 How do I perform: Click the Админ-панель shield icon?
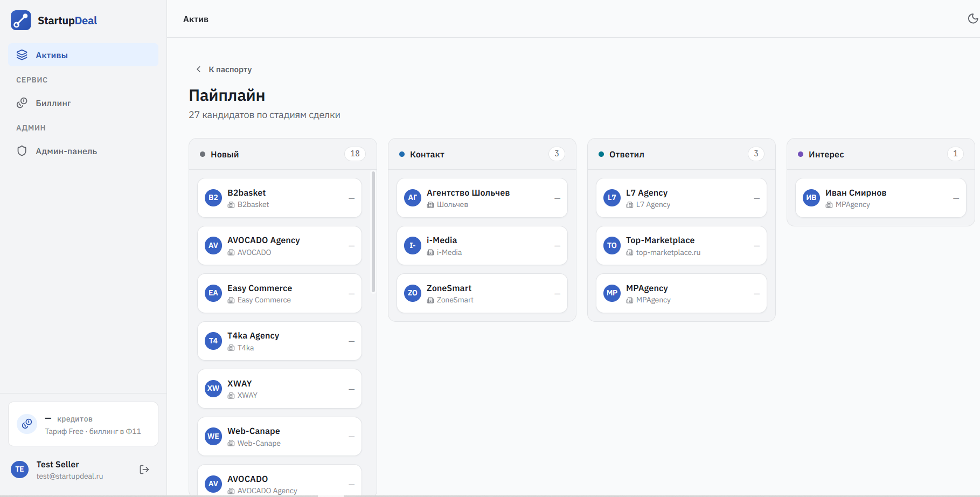[22, 151]
